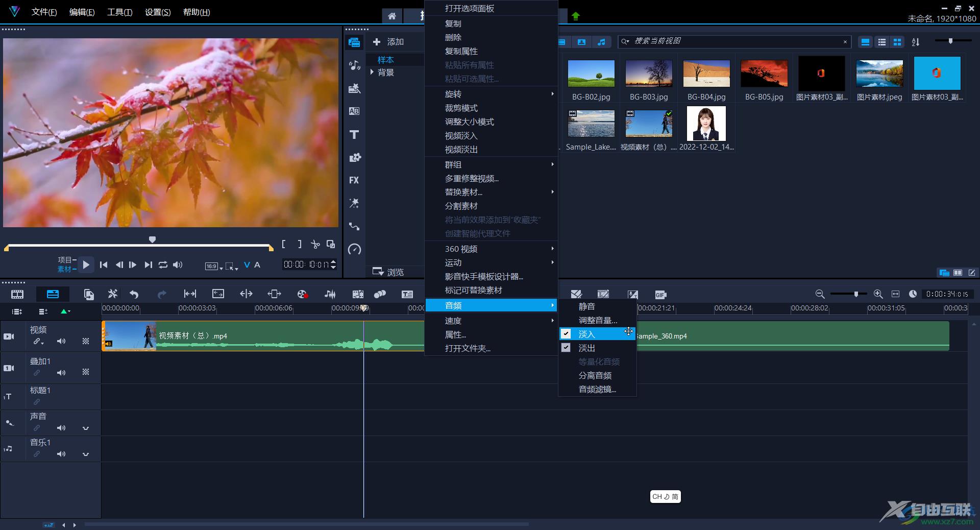The height and width of the screenshot is (530, 980).
Task: Set mark-in bracket in preview
Action: tap(284, 245)
